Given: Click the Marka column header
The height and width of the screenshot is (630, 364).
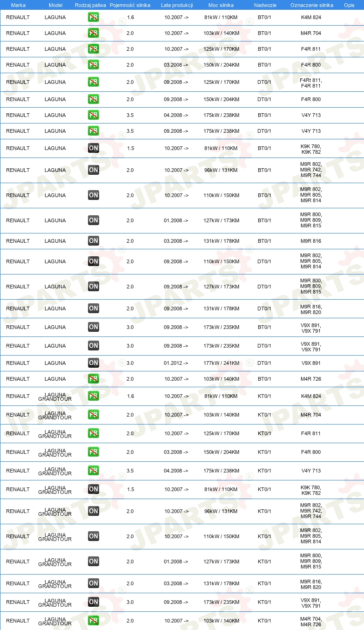Looking at the screenshot, I should [18, 5].
